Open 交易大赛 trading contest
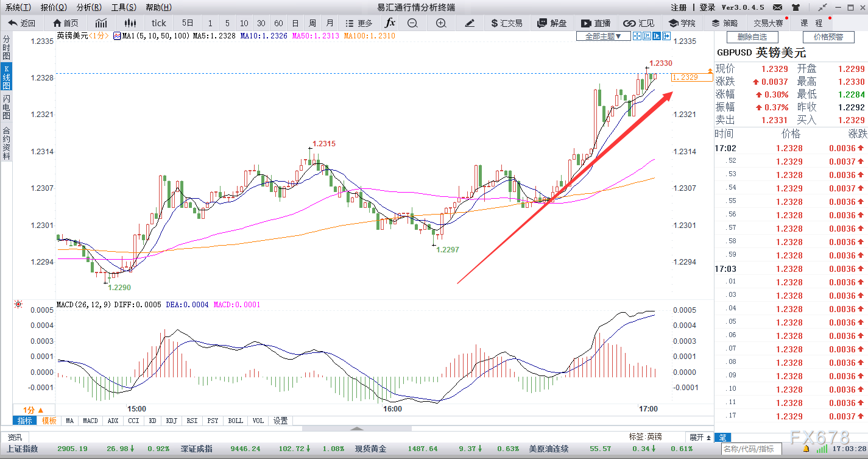The image size is (868, 459). click(769, 23)
